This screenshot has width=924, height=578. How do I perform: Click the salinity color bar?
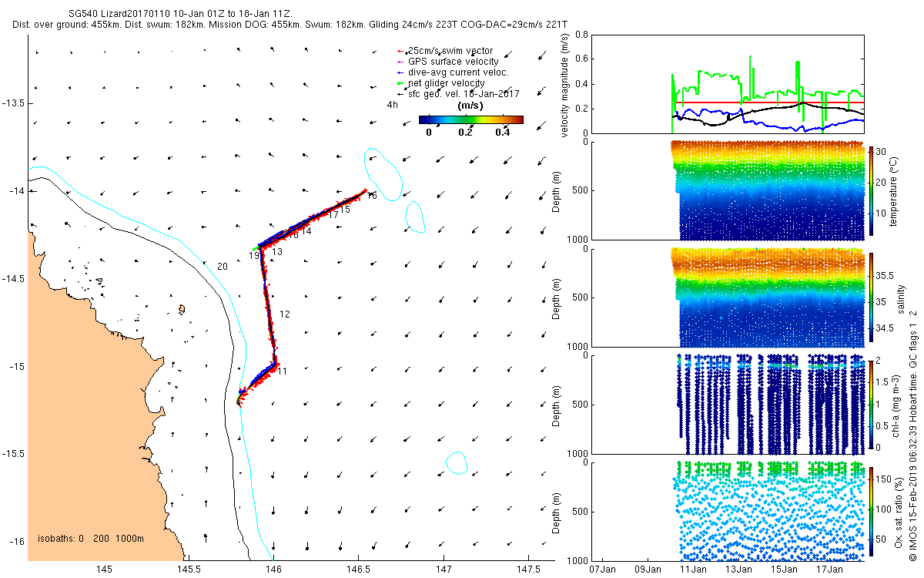tap(872, 297)
